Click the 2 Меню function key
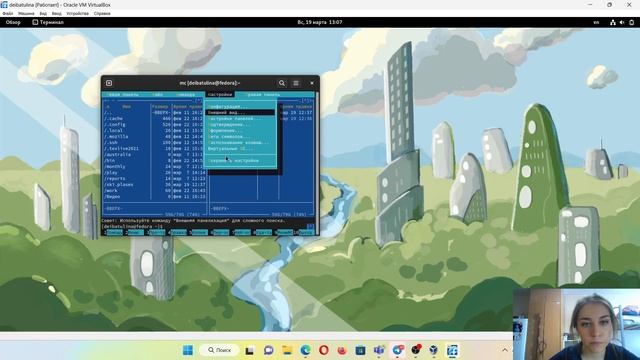The height and width of the screenshot is (360, 640). [134, 232]
